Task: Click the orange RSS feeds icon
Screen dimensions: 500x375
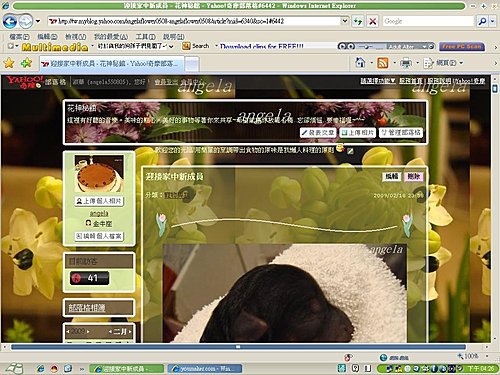Action: coord(383,63)
